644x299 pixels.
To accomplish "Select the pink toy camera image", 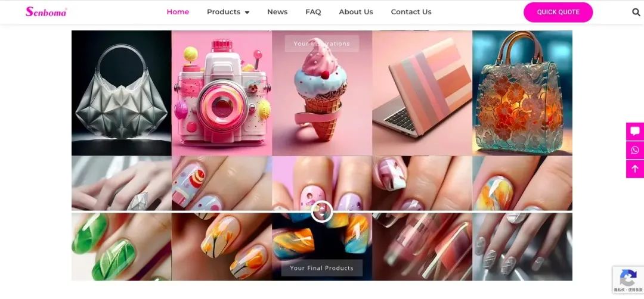I will pyautogui.click(x=222, y=93).
